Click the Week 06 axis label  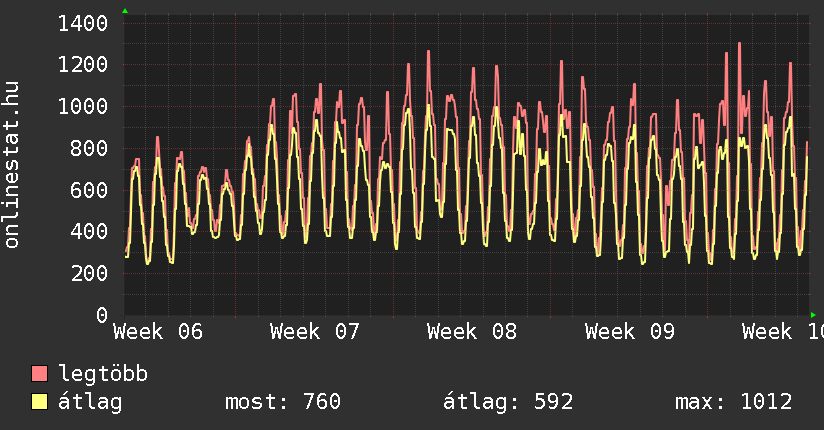click(158, 332)
